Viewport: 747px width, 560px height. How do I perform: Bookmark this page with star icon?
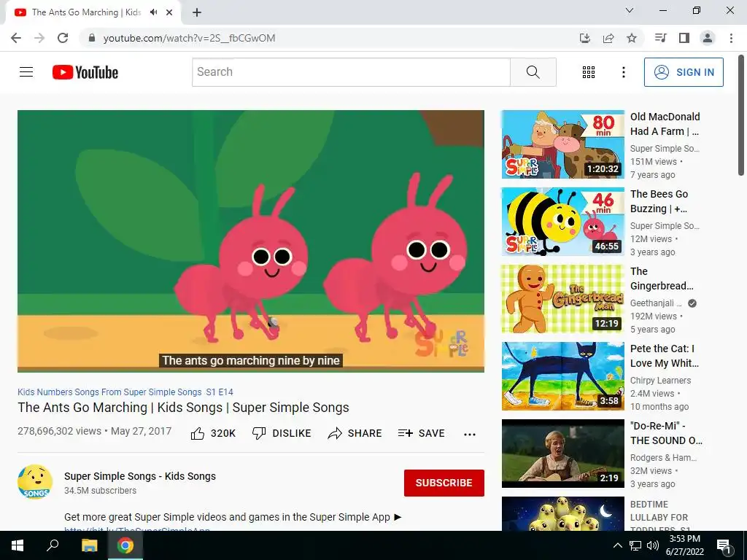[632, 38]
